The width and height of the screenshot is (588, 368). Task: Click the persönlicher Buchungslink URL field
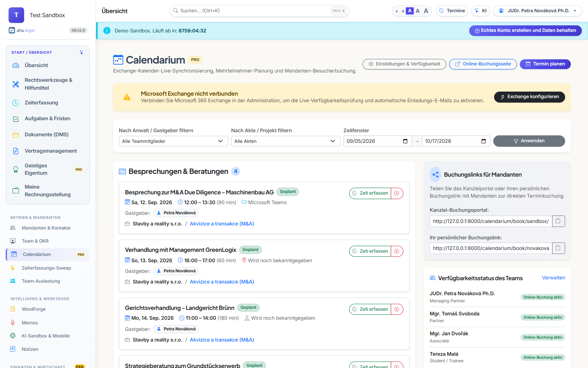tap(491, 248)
